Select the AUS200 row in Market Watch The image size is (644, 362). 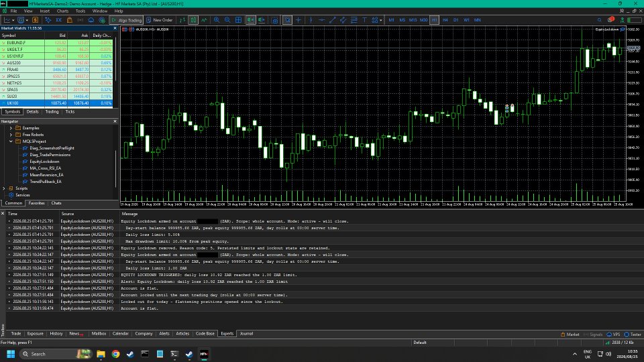pos(56,63)
